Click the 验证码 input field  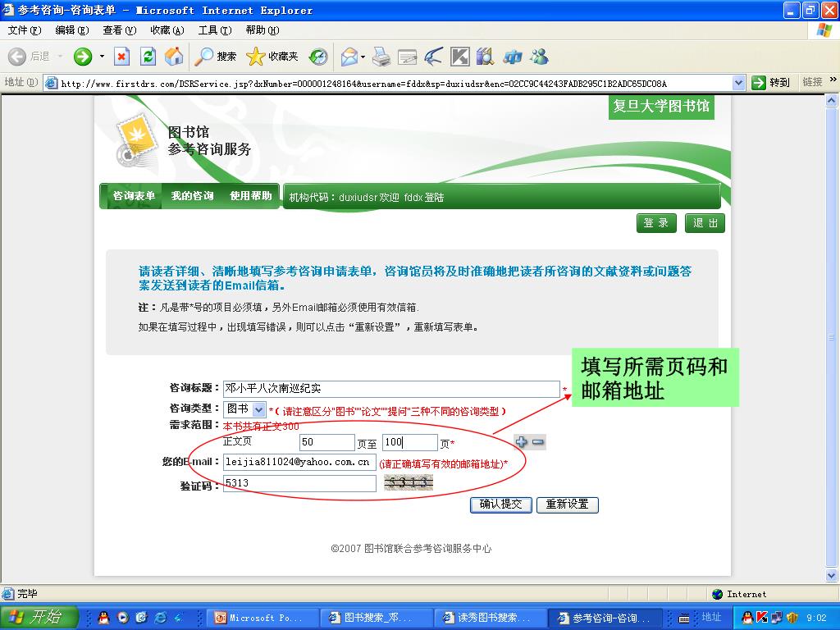(299, 483)
